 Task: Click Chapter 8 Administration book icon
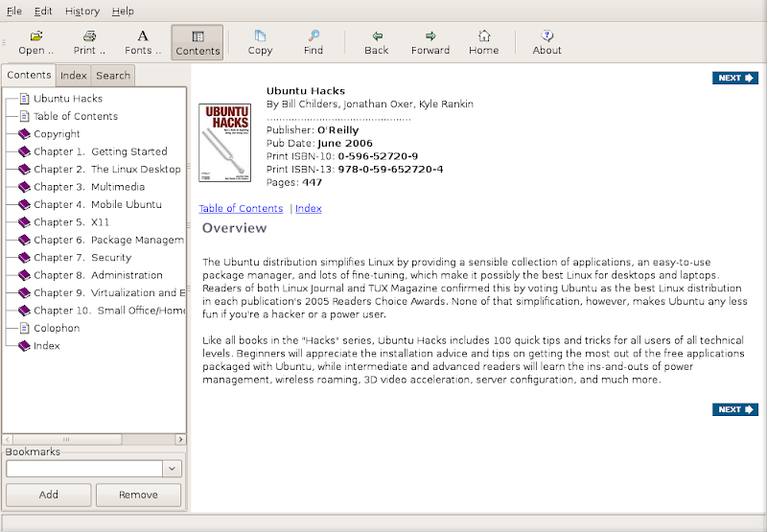[24, 275]
